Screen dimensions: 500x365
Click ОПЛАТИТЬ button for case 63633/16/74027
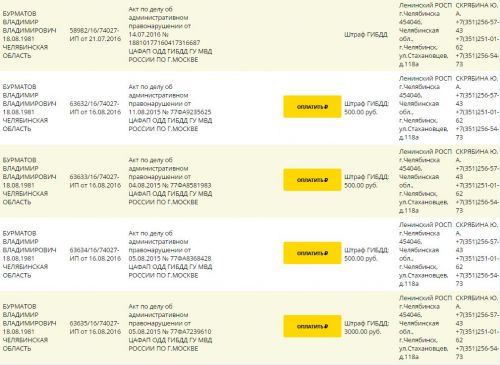[x=312, y=180]
